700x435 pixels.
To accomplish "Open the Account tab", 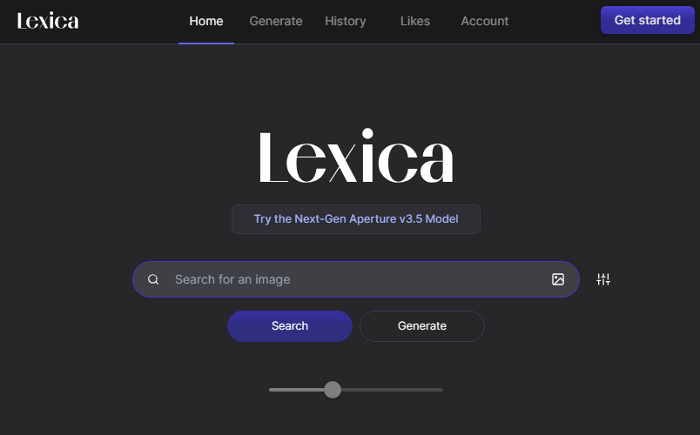I will pos(484,21).
